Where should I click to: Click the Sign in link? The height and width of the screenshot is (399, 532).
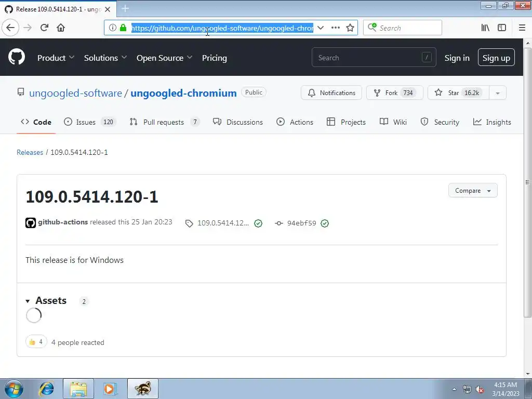[x=457, y=58]
